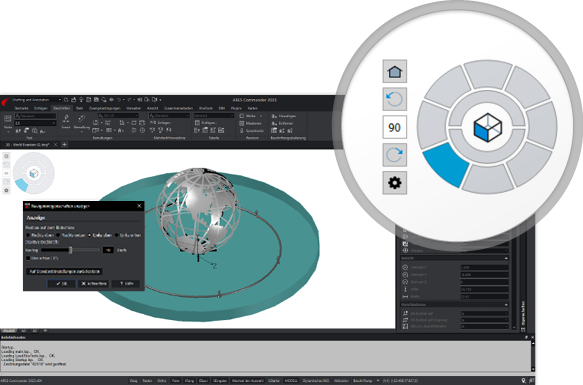Click the opacity value field next to the slider
This screenshot has height=385, width=583.
click(108, 250)
